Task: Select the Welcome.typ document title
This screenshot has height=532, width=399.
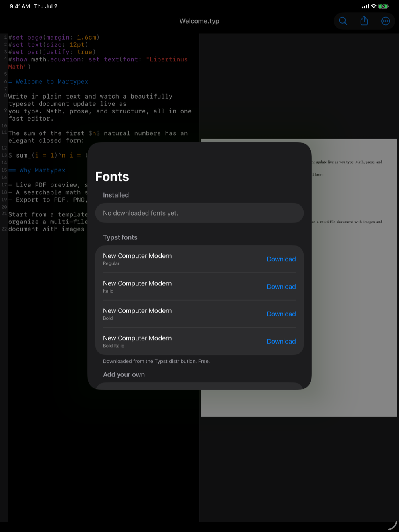Action: coord(199,21)
